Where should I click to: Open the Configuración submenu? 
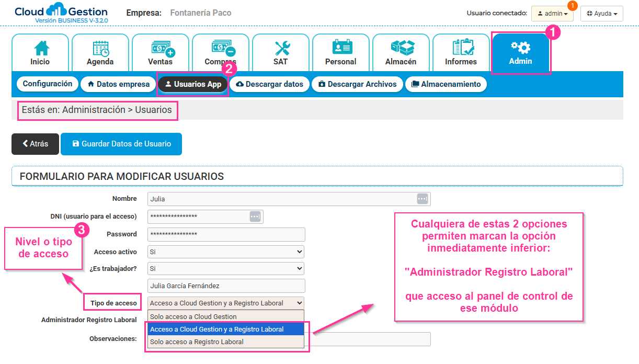coord(48,84)
